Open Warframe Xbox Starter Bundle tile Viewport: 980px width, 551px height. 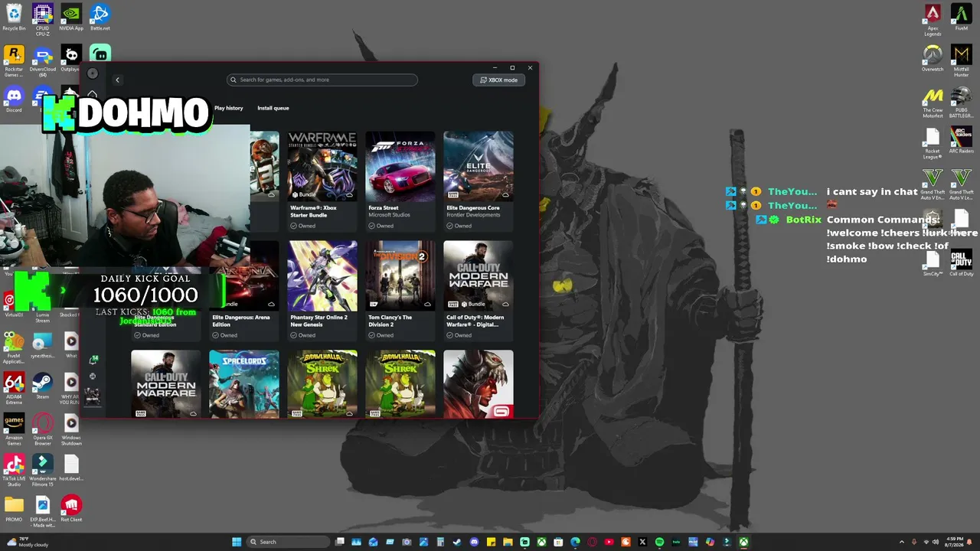[322, 181]
